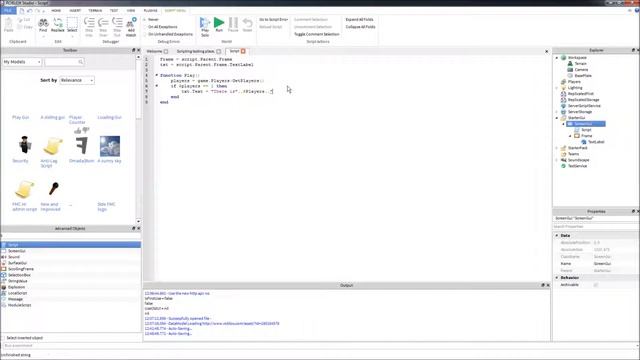Open the PLUGINS ribbon tab

click(x=150, y=11)
